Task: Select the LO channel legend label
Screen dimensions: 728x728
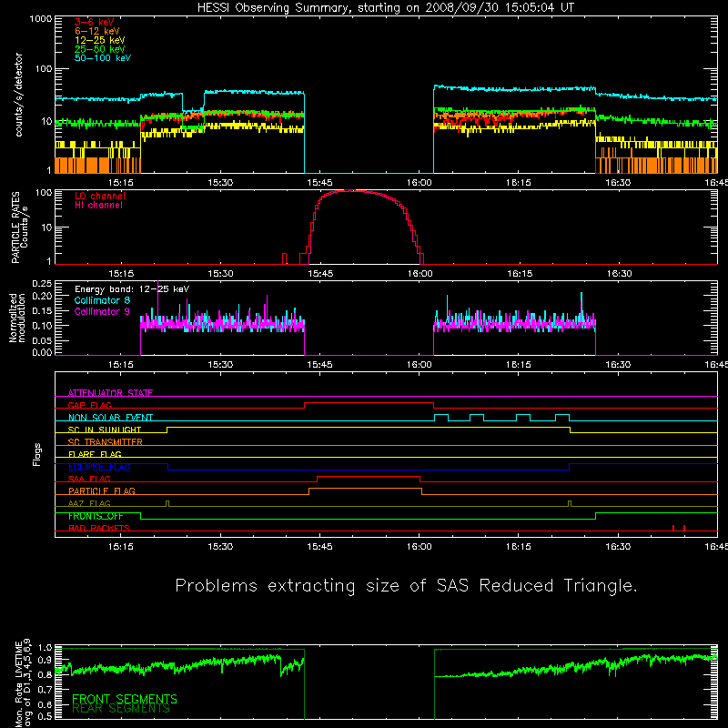Action: coord(100,196)
